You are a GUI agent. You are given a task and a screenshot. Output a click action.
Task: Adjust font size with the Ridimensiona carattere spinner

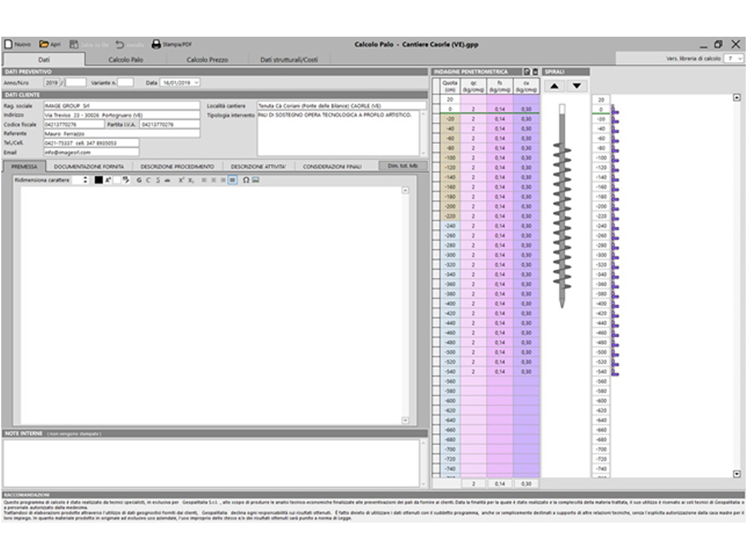click(x=85, y=180)
